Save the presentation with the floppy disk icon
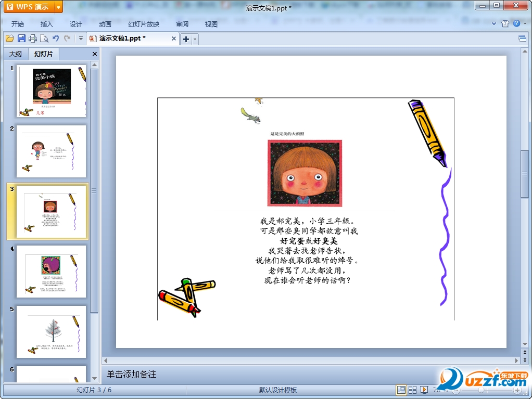The width and height of the screenshot is (532, 399). click(21, 38)
